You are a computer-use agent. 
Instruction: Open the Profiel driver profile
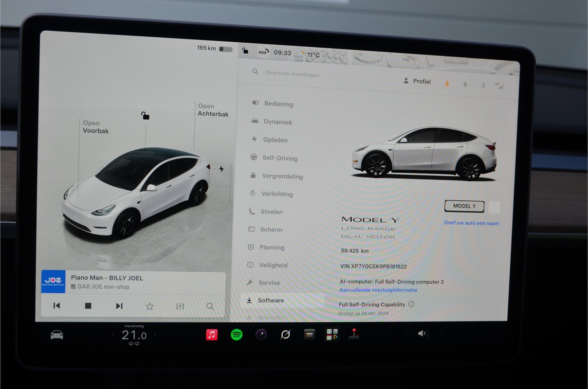click(x=417, y=81)
